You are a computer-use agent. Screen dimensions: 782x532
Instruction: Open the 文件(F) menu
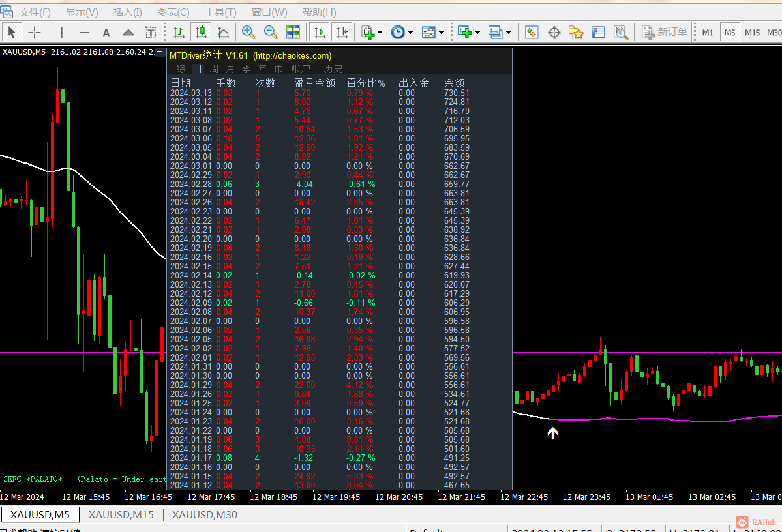pyautogui.click(x=35, y=12)
